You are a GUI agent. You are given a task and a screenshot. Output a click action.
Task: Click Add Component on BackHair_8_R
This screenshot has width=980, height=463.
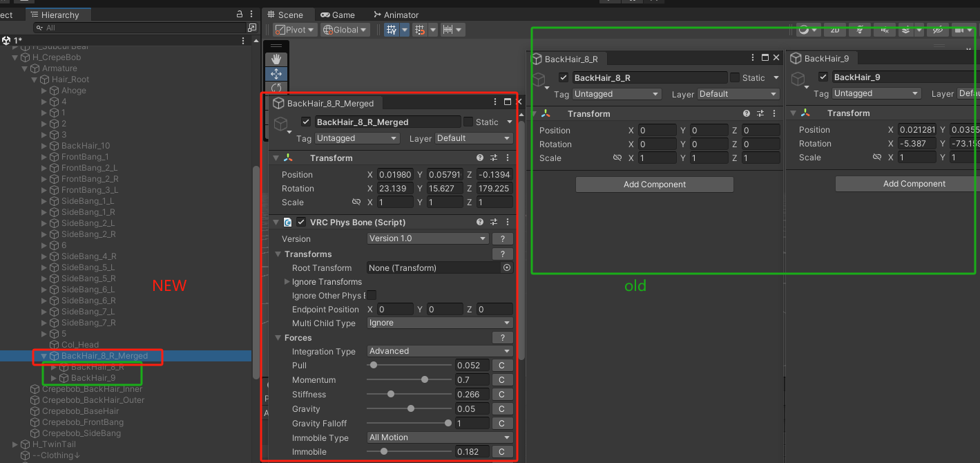pos(654,184)
